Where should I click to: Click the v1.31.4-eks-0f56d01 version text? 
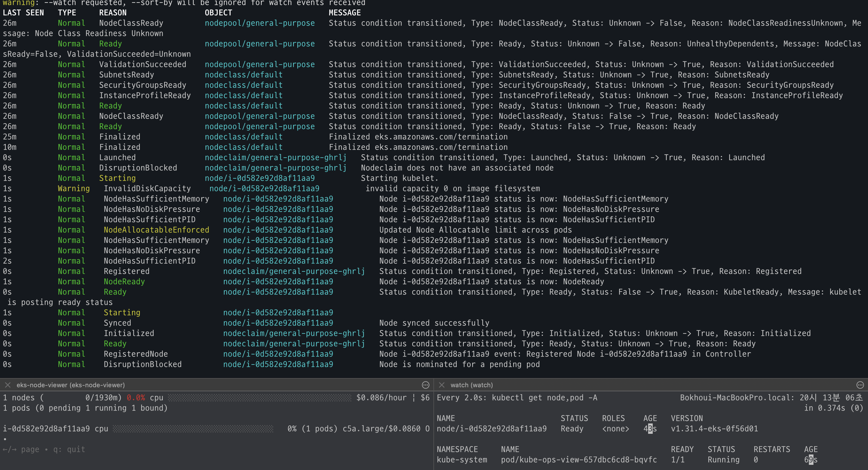tap(714, 429)
